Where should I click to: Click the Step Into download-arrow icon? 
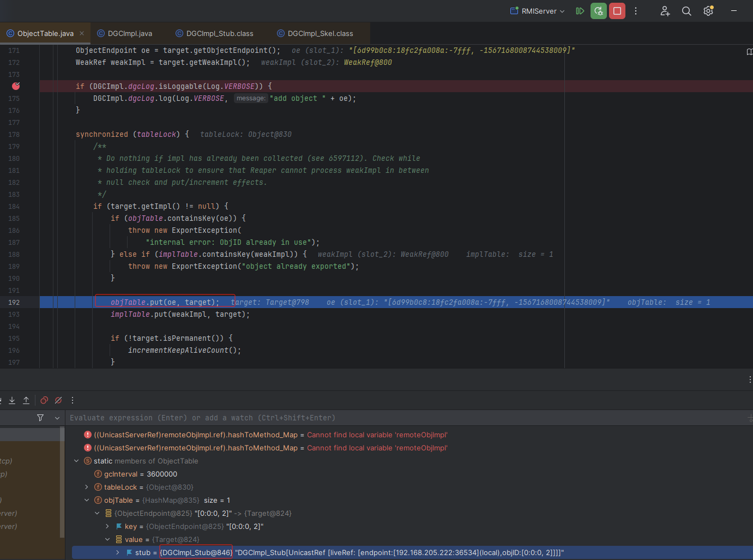tap(12, 400)
